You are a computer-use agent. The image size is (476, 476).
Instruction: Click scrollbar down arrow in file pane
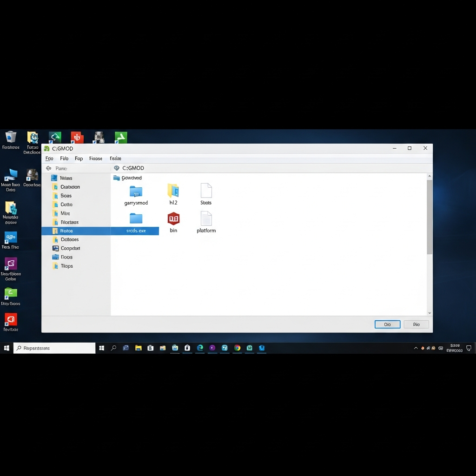(x=429, y=313)
